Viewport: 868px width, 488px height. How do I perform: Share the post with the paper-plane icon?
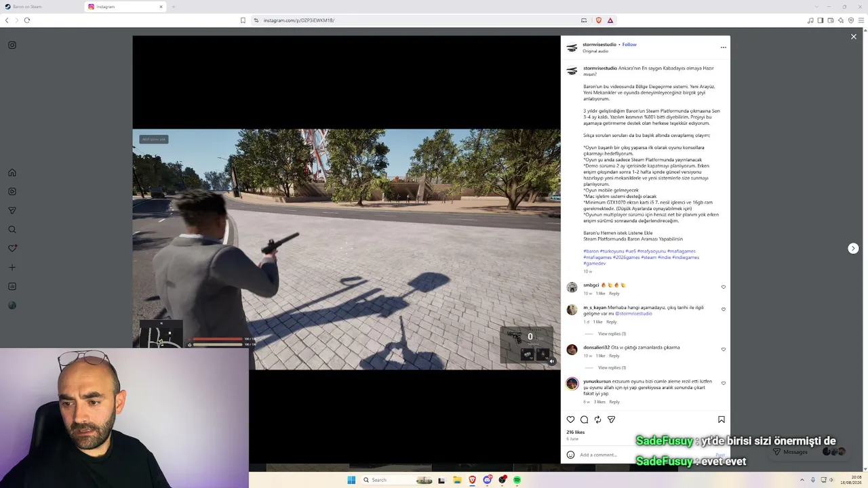point(611,420)
